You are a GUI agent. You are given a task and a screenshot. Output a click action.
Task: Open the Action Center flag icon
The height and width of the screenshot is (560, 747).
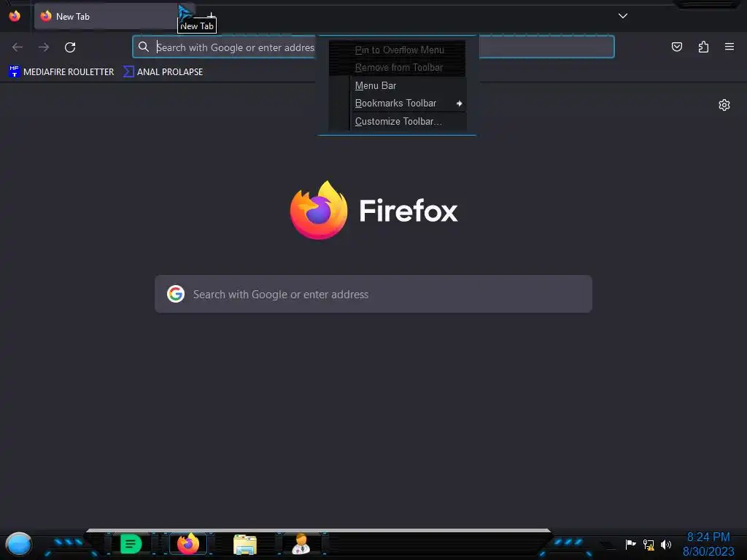(630, 544)
